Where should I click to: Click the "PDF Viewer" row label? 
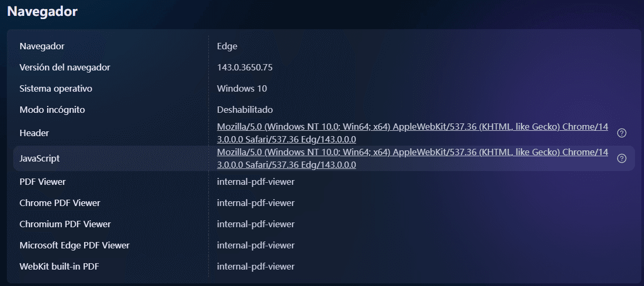point(42,182)
